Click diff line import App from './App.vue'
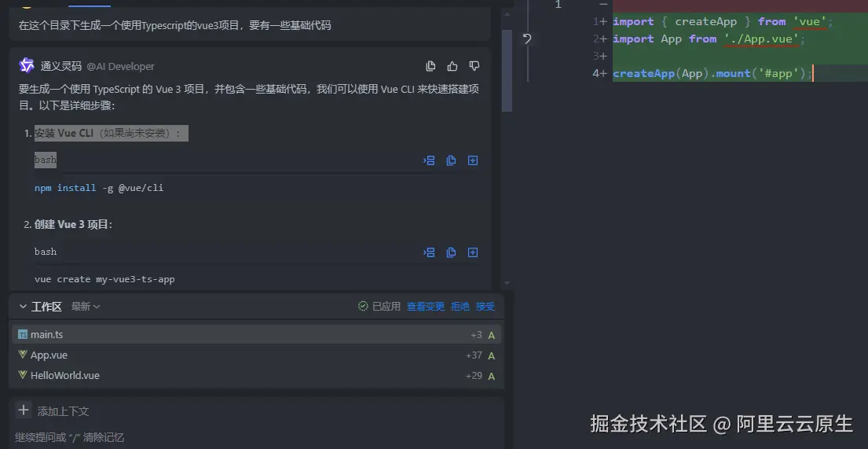 click(x=709, y=39)
